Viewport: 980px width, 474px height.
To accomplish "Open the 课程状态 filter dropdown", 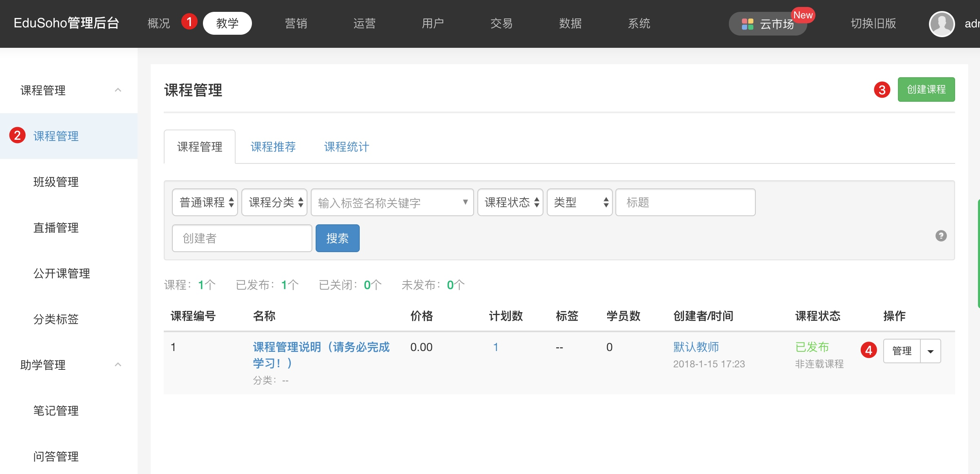I will [510, 202].
